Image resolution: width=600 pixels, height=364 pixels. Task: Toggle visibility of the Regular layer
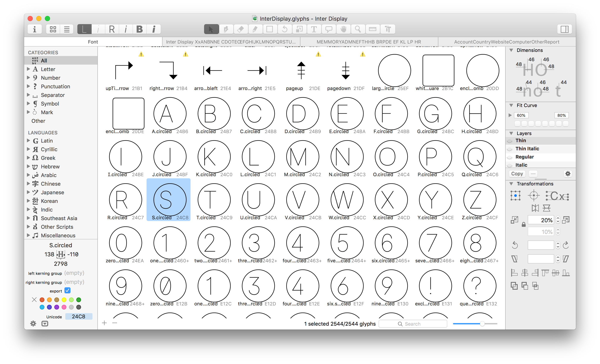[x=510, y=157]
